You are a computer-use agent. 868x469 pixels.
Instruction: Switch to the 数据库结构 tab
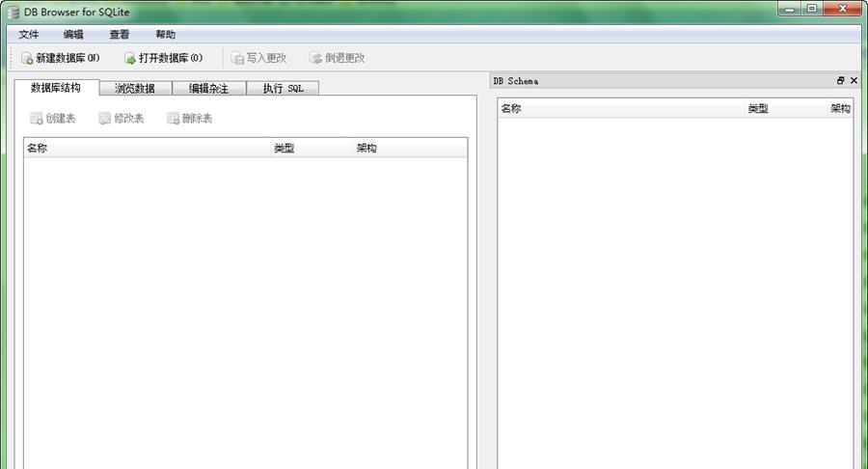coord(56,88)
